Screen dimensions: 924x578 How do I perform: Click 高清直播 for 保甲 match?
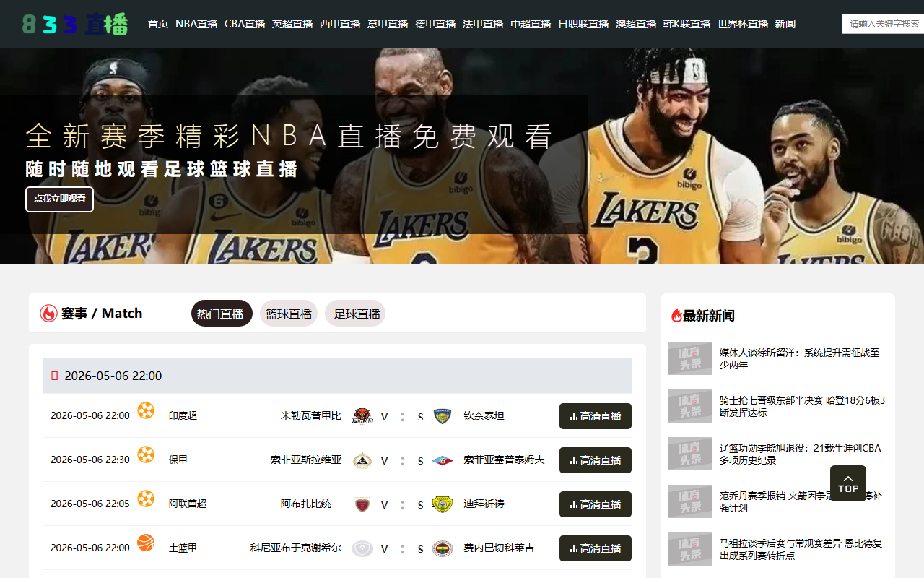pyautogui.click(x=596, y=460)
